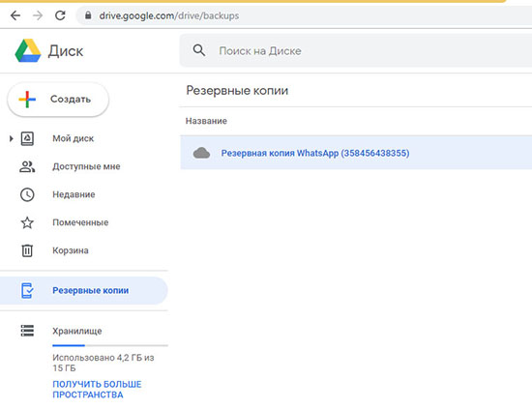Click the Trash bin icon
This screenshot has width=532, height=409.
27,250
